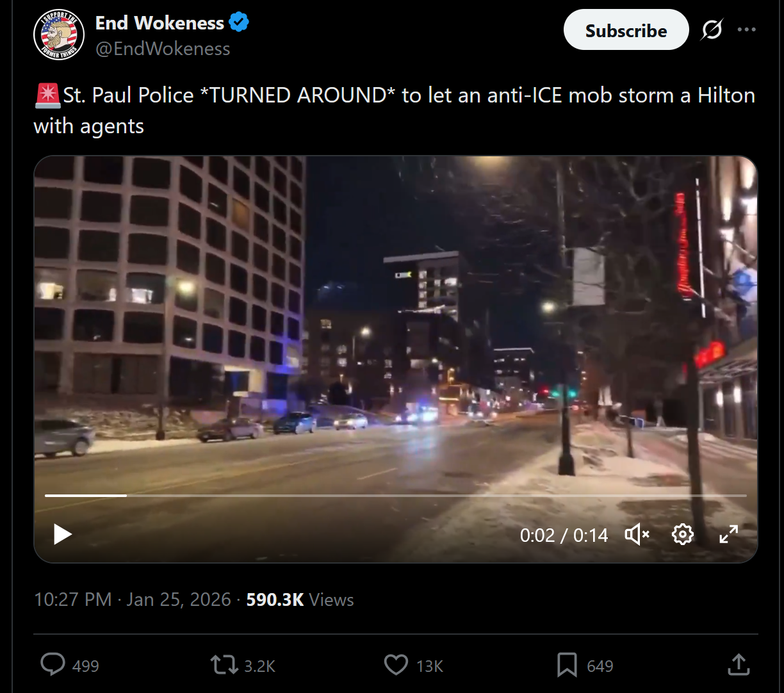Click the End Wokeness profile avatar
Viewport: 784px width, 693px height.
(59, 35)
